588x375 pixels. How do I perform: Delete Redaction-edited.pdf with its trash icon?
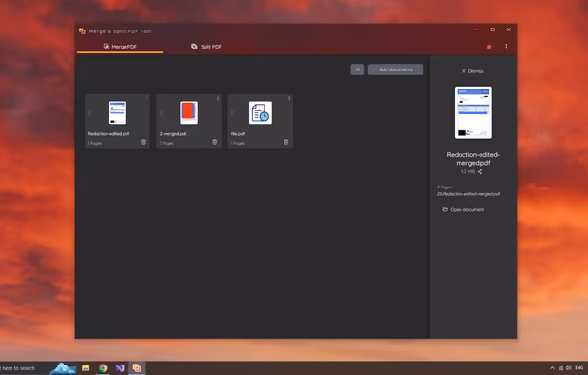pyautogui.click(x=143, y=142)
